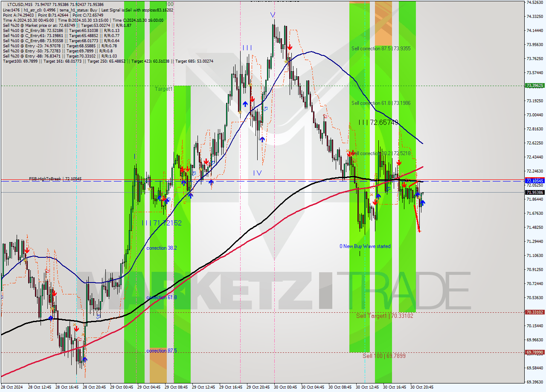Click the '29 Oct 00:45' time axis label
Screen dimensions: 546x392
point(122,387)
